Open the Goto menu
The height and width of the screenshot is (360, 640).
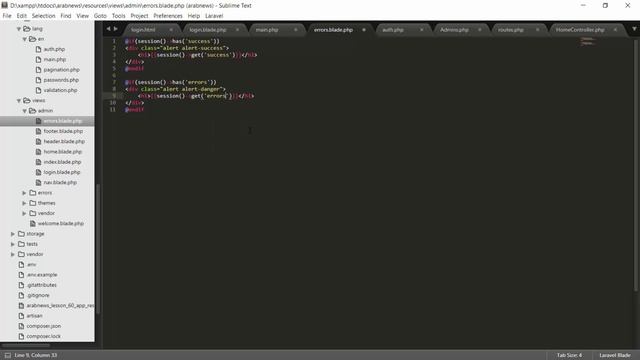click(100, 16)
